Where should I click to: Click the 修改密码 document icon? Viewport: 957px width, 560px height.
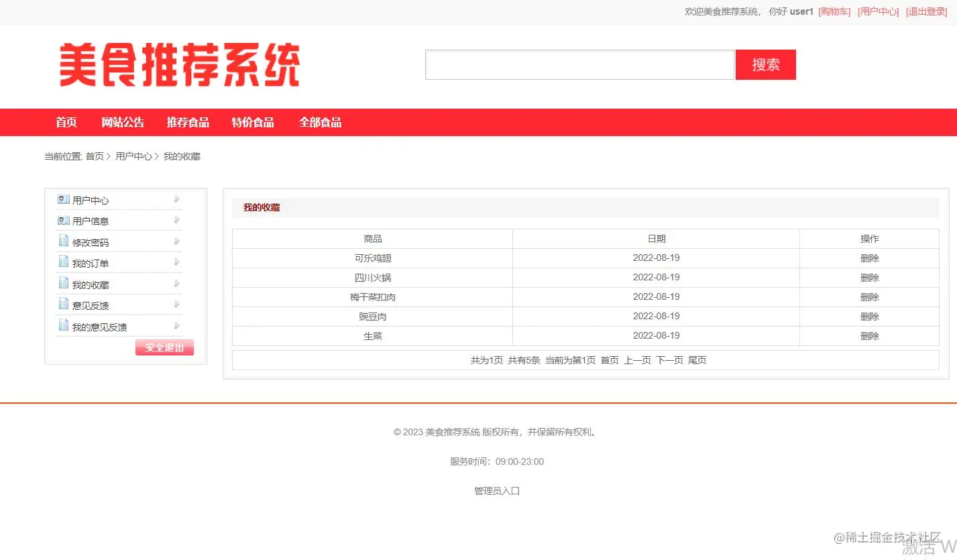point(64,241)
